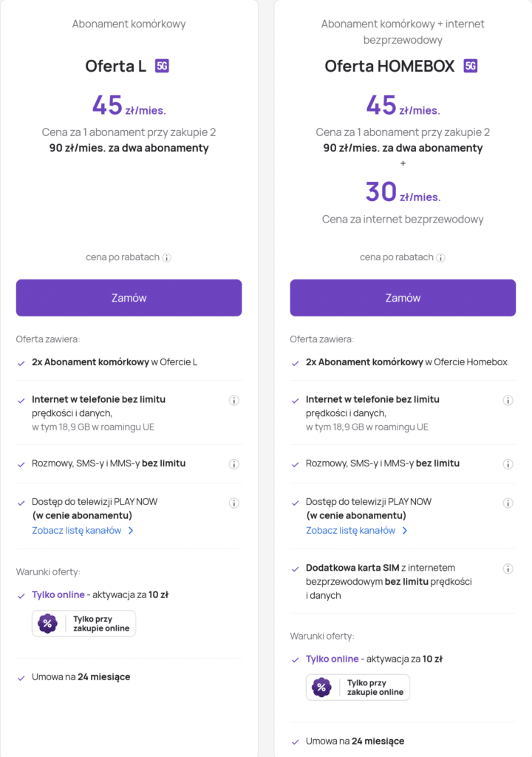
Task: Click Tylko przy zakupie online badge in Oferta L
Action: (84, 624)
